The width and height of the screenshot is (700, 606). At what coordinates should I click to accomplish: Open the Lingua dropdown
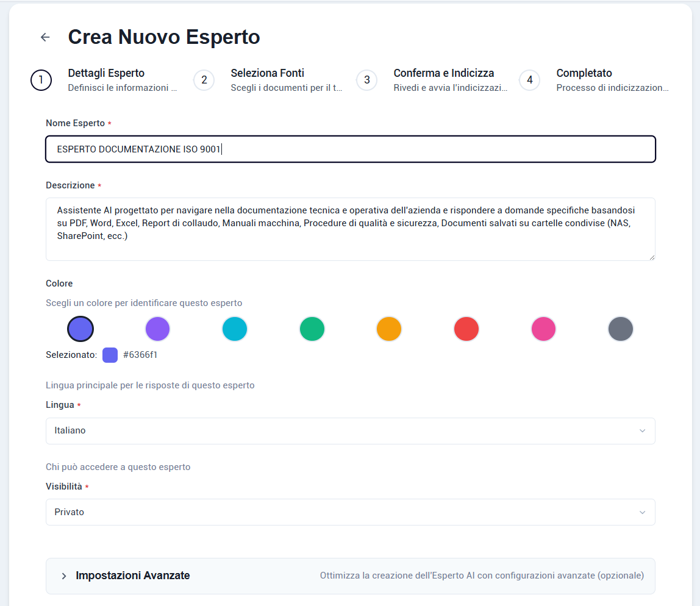tap(350, 431)
